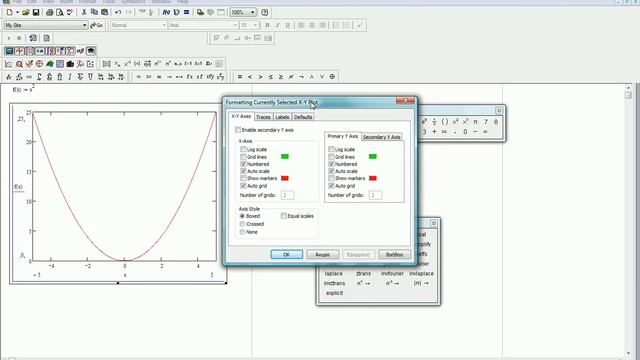Click the Undo arrow icon

click(x=118, y=12)
